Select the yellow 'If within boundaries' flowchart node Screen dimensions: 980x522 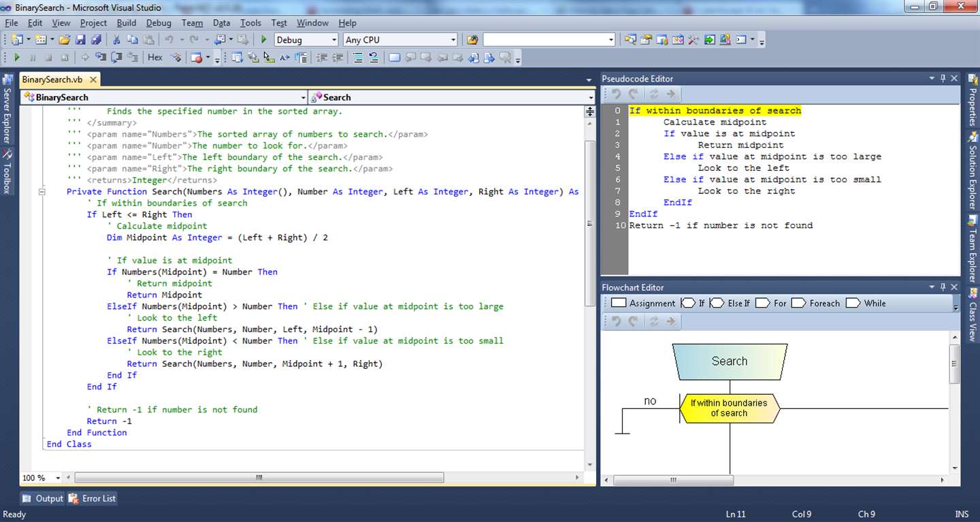tap(729, 408)
